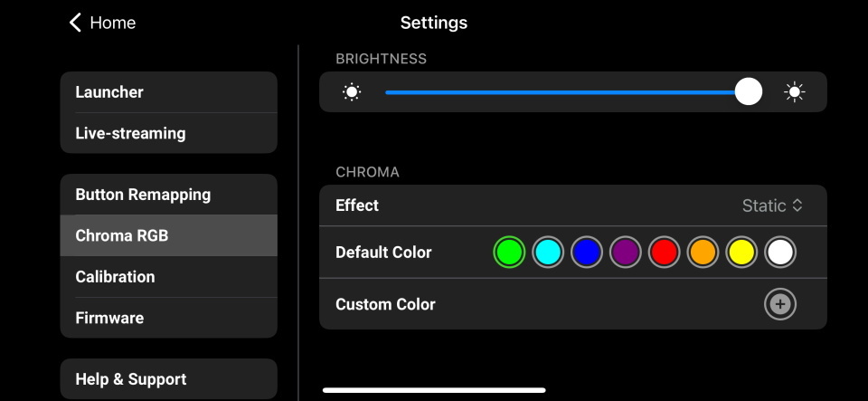Screen dimensions: 868x401
Task: Select the green default color
Action: tap(509, 253)
